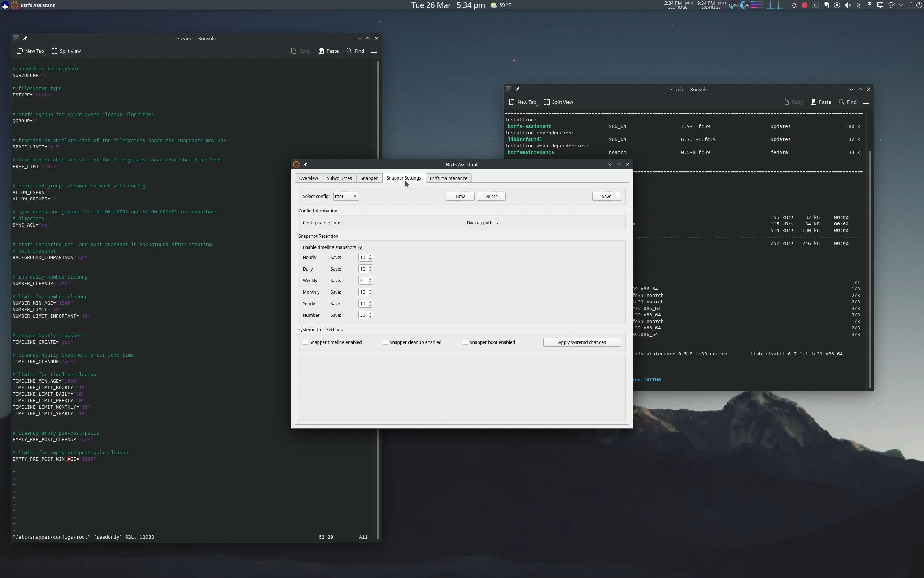The height and width of the screenshot is (578, 924).
Task: Increase Hourly save count with up arrow
Action: [x=370, y=255]
